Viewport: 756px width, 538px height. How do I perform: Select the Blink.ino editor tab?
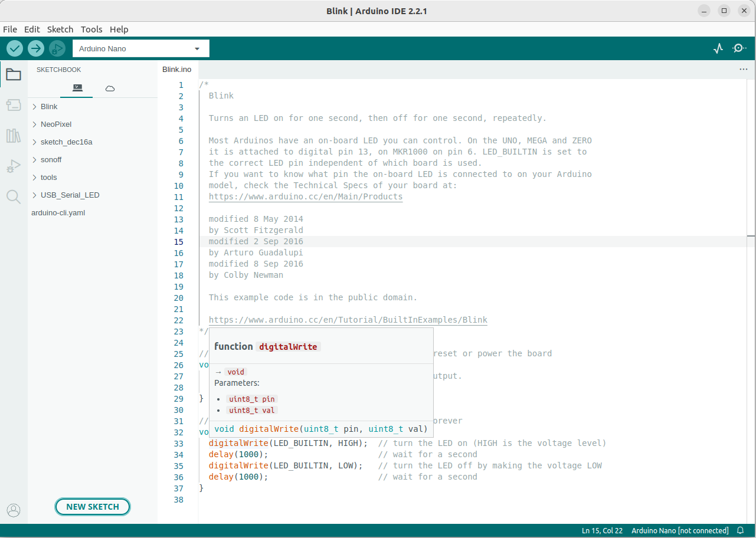pos(177,70)
